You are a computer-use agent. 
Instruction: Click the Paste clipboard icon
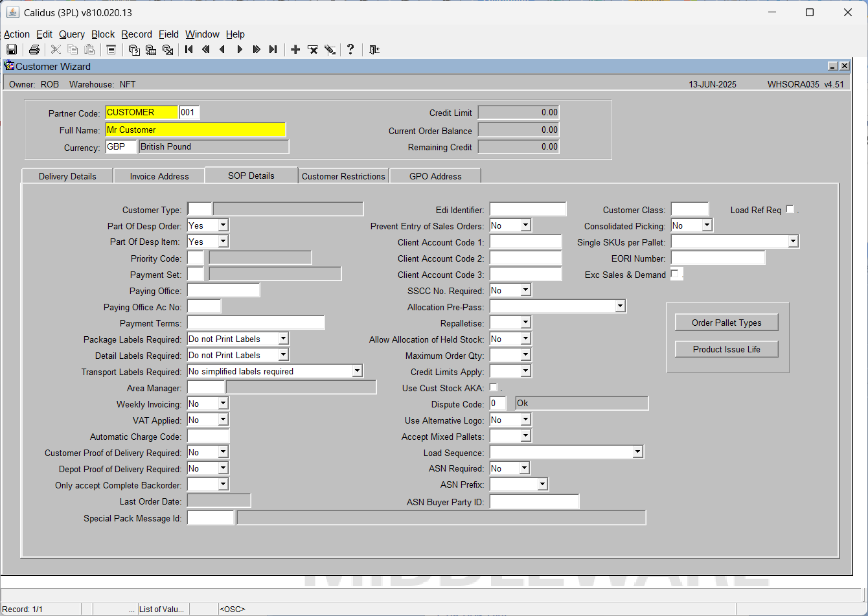pyautogui.click(x=90, y=50)
